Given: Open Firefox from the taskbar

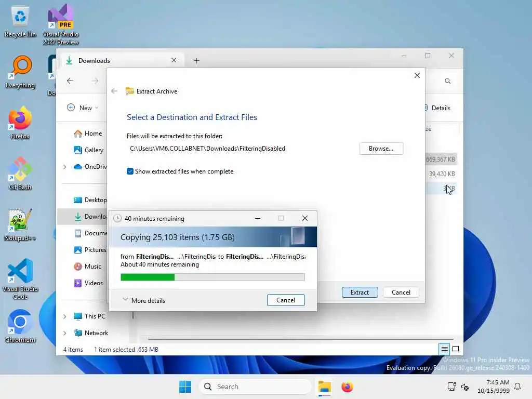Looking at the screenshot, I should coord(347,387).
